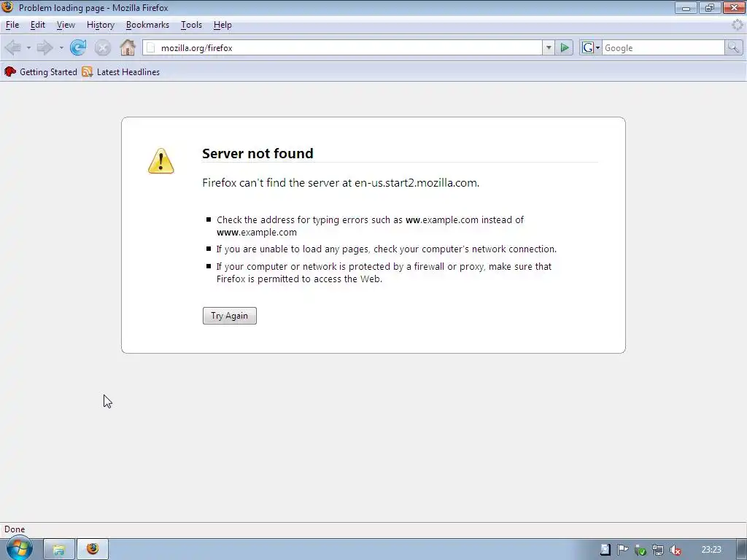747x560 pixels.
Task: Click the yellow warning triangle icon
Action: (161, 161)
